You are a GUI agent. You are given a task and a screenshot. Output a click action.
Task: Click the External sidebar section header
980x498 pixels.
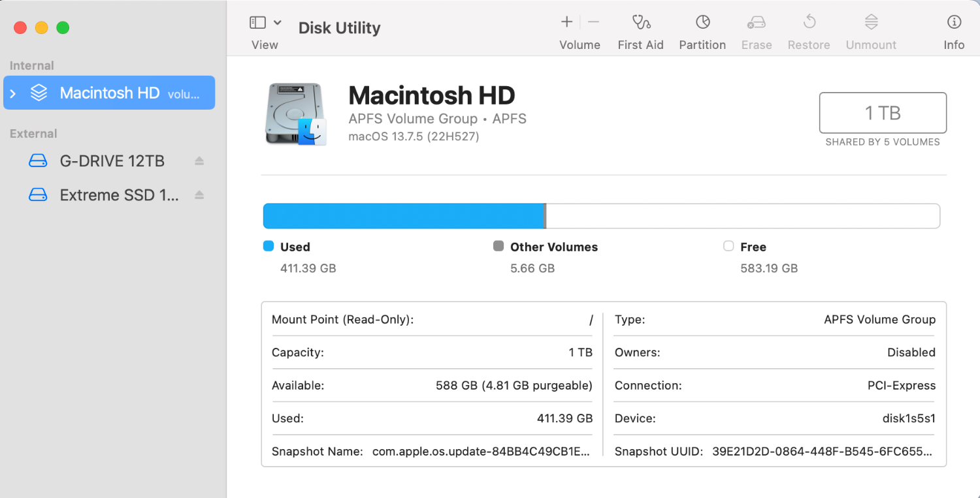(33, 134)
